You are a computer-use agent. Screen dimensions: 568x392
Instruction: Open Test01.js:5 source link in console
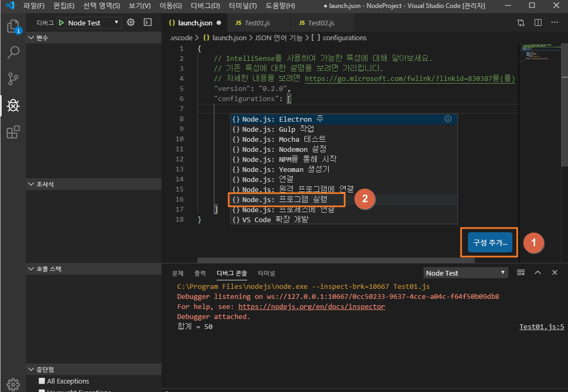[x=542, y=326]
